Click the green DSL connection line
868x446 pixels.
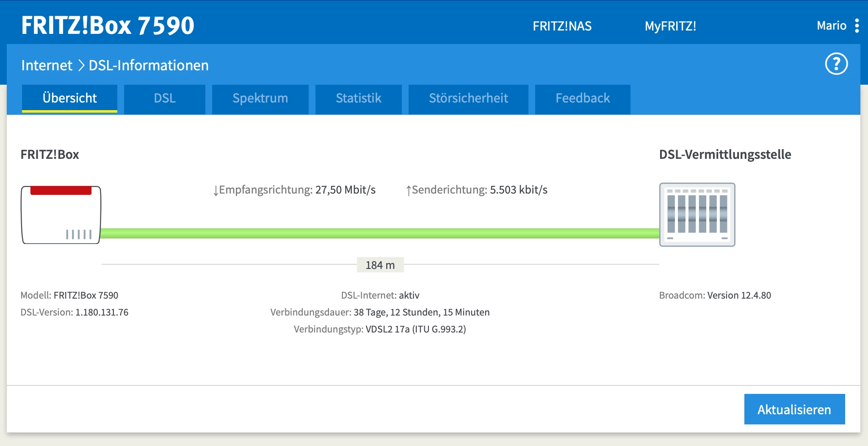pos(380,233)
